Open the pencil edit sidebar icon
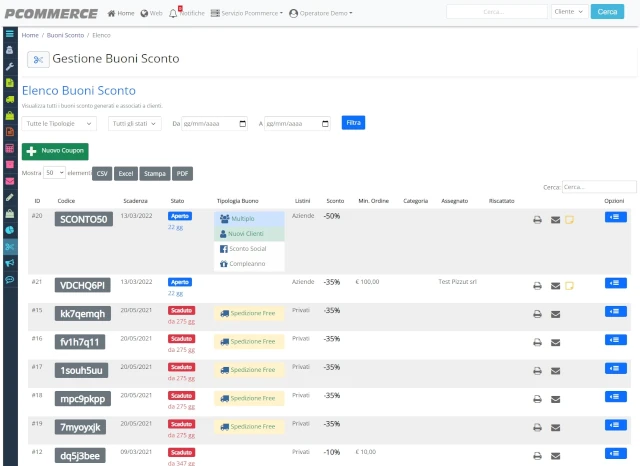This screenshot has height=466, width=640. [x=10, y=197]
